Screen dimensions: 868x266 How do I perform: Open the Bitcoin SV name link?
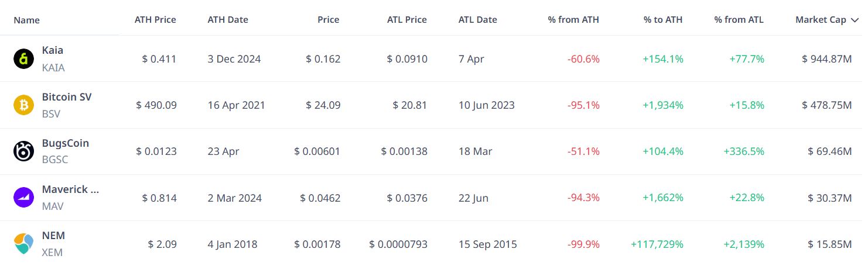(67, 97)
